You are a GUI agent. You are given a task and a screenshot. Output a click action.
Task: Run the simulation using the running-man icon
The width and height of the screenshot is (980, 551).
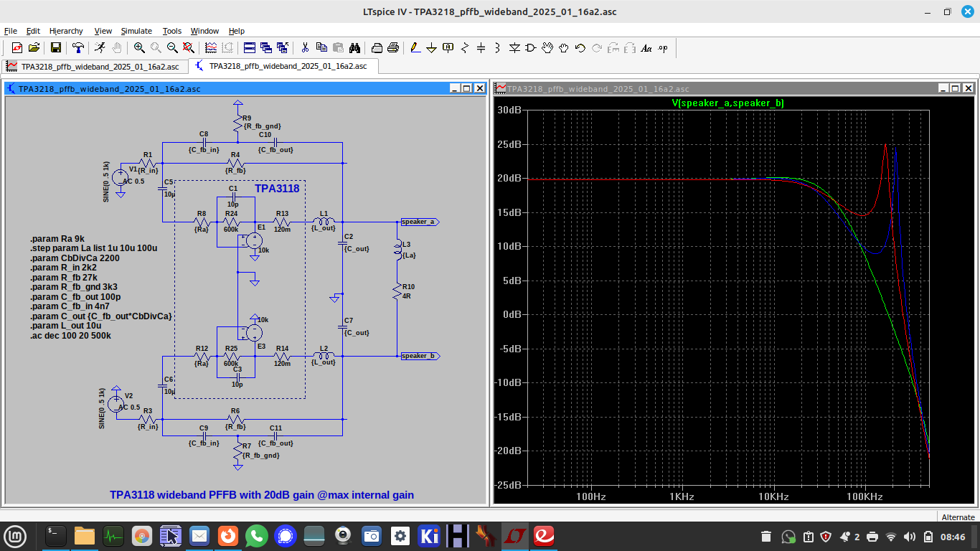click(100, 48)
